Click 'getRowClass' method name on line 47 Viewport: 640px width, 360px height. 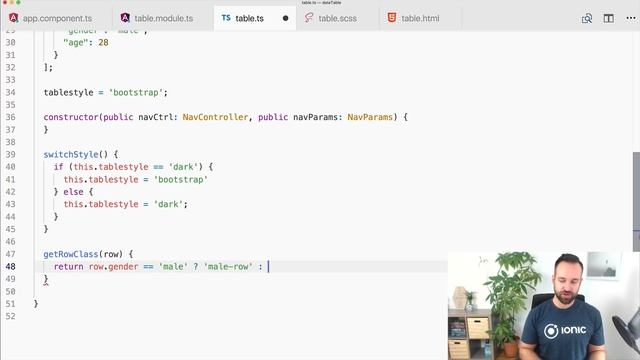pyautogui.click(x=71, y=254)
